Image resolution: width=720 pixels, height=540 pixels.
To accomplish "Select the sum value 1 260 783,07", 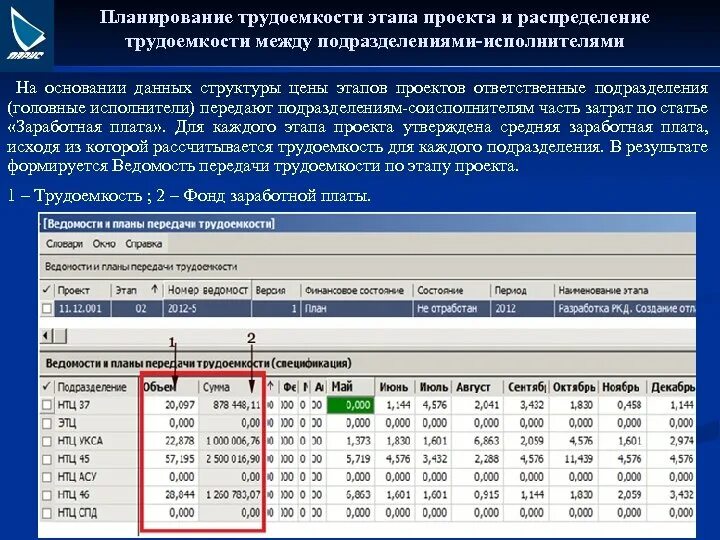I will (x=233, y=495).
